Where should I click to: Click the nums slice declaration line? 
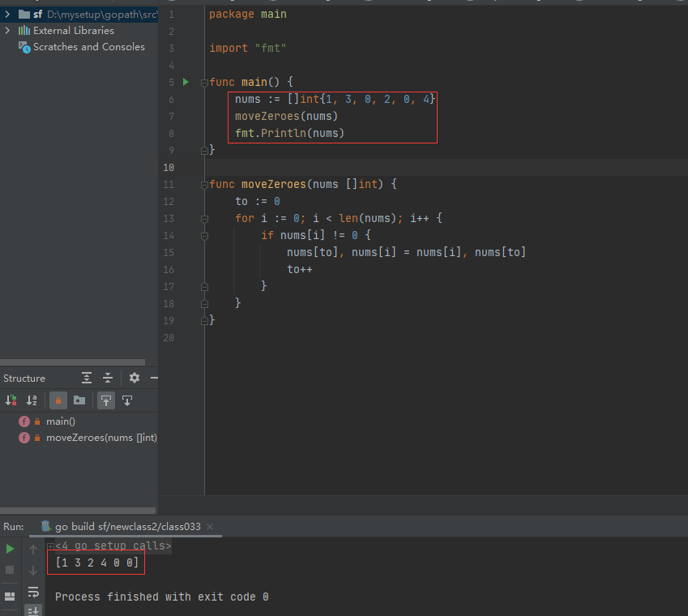point(335,99)
